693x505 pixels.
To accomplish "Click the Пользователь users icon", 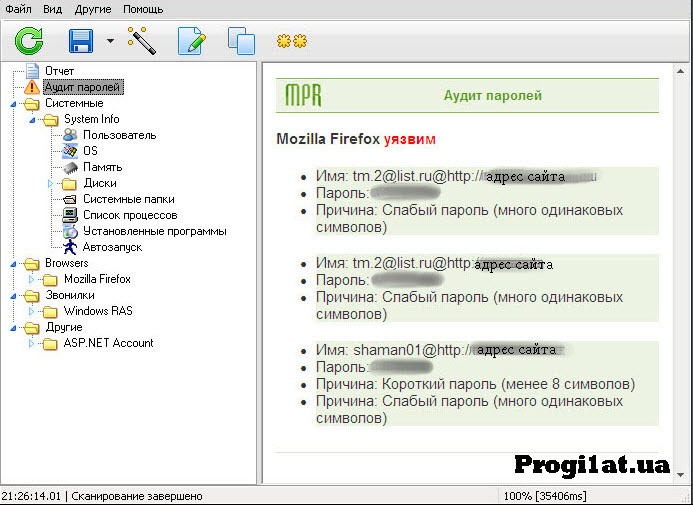I will pos(70,135).
